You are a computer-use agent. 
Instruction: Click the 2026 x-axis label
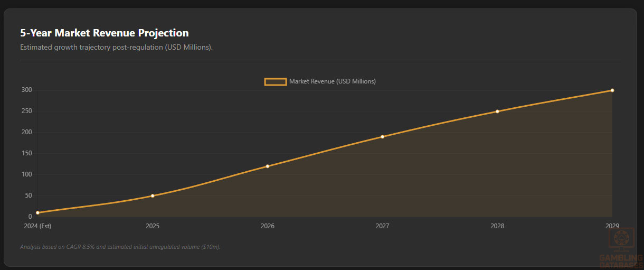coord(268,226)
